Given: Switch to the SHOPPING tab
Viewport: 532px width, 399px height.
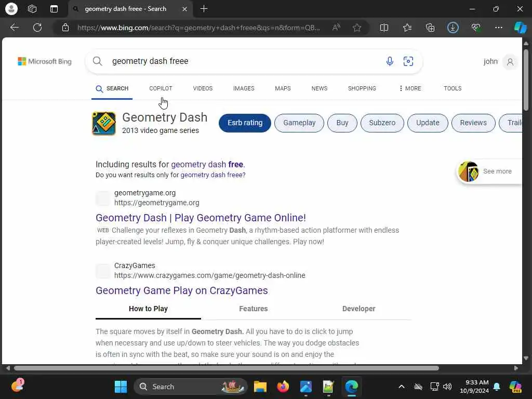Looking at the screenshot, I should [x=362, y=88].
